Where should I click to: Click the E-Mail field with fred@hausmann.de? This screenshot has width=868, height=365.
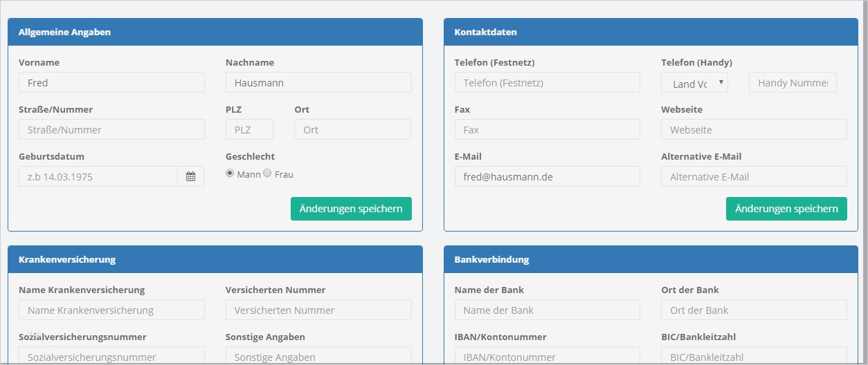point(547,176)
